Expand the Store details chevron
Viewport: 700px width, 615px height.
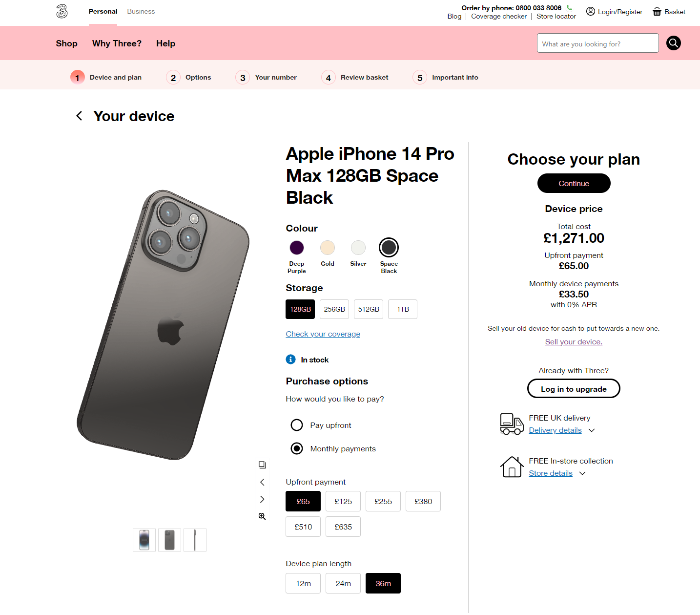click(582, 473)
